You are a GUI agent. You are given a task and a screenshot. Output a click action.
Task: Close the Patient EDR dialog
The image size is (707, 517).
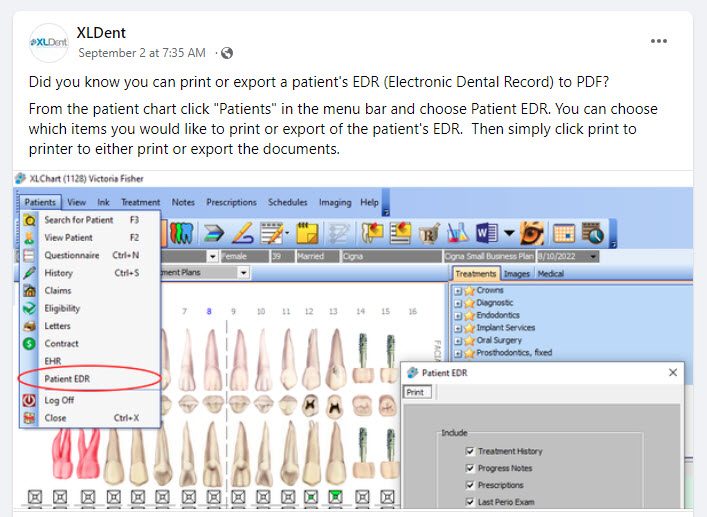point(673,372)
